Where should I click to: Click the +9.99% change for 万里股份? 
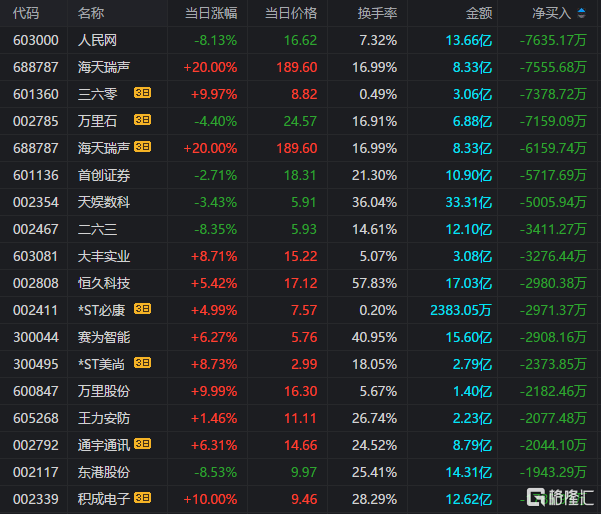214,391
